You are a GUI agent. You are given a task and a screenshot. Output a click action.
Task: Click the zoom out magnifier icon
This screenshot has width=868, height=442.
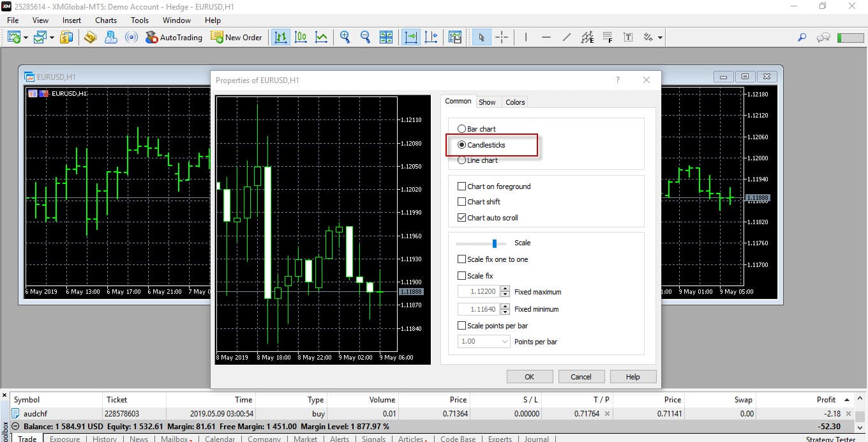[366, 37]
